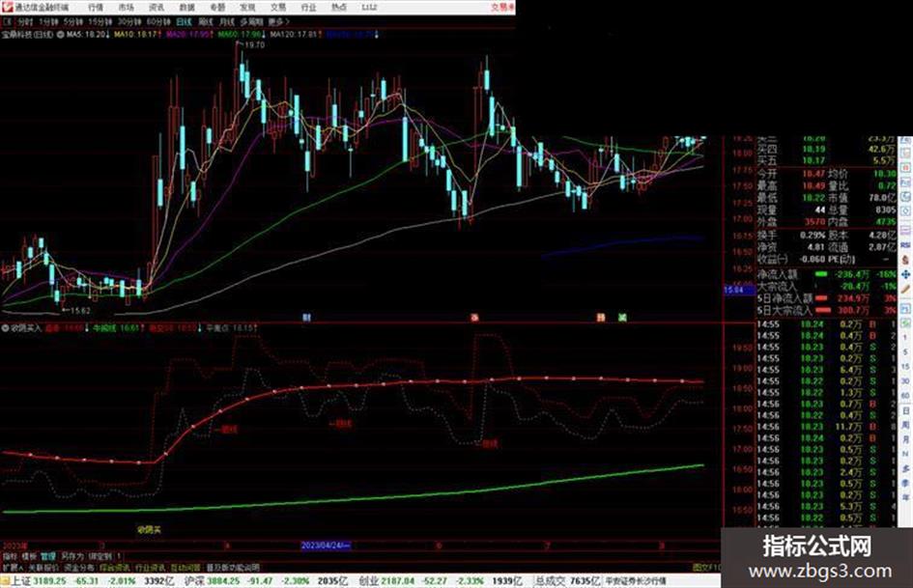Image resolution: width=913 pixels, height=588 pixels.
Task: Click the 另存为 button
Action: coord(72,556)
